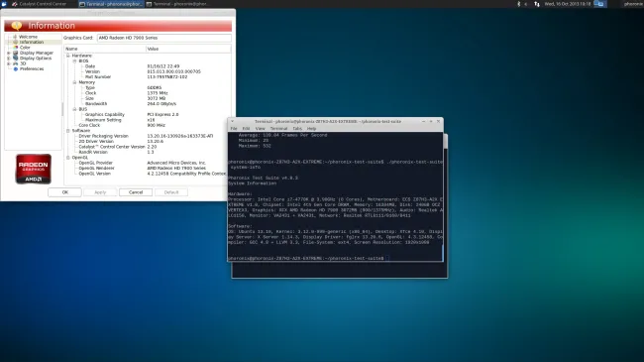This screenshot has height=362, width=644.
Task: Click the Display Options icon
Action: 16,58
